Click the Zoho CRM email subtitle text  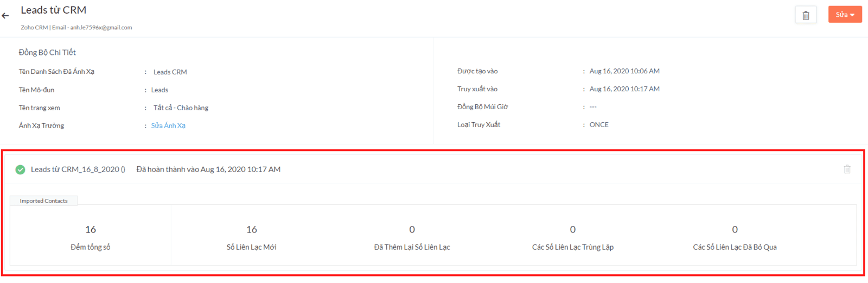(76, 28)
